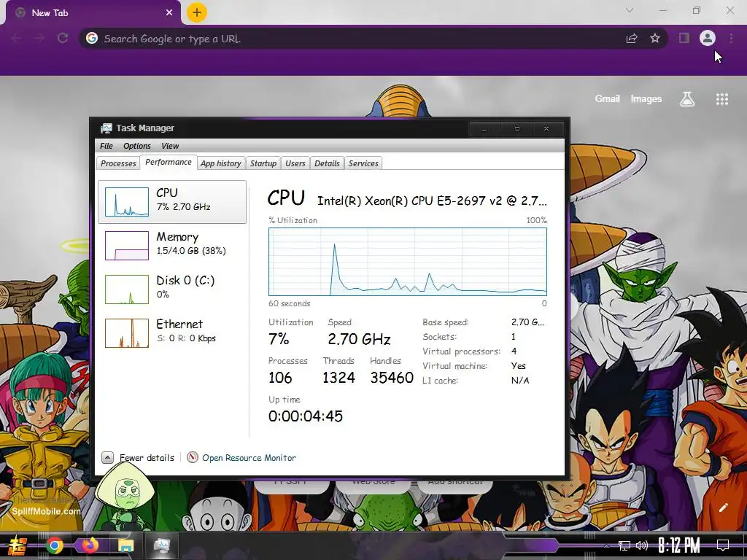Open the Options menu in Task Manager
This screenshot has width=747, height=560.
pos(136,146)
